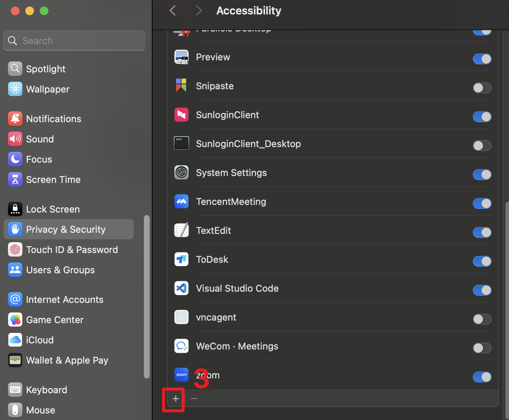Click the Snipaste app icon
The image size is (509, 420).
[x=181, y=86]
